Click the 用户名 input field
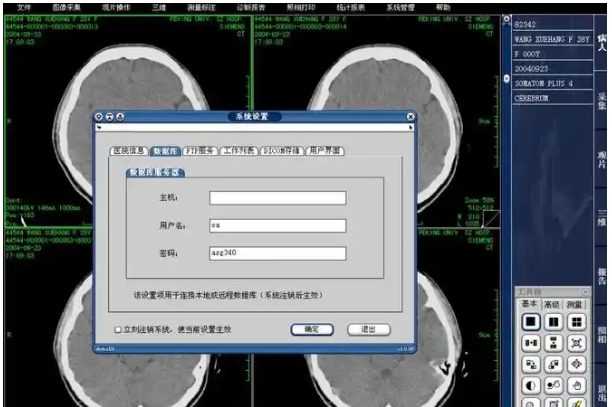Viewport: 612px width, 407px height. [x=278, y=226]
